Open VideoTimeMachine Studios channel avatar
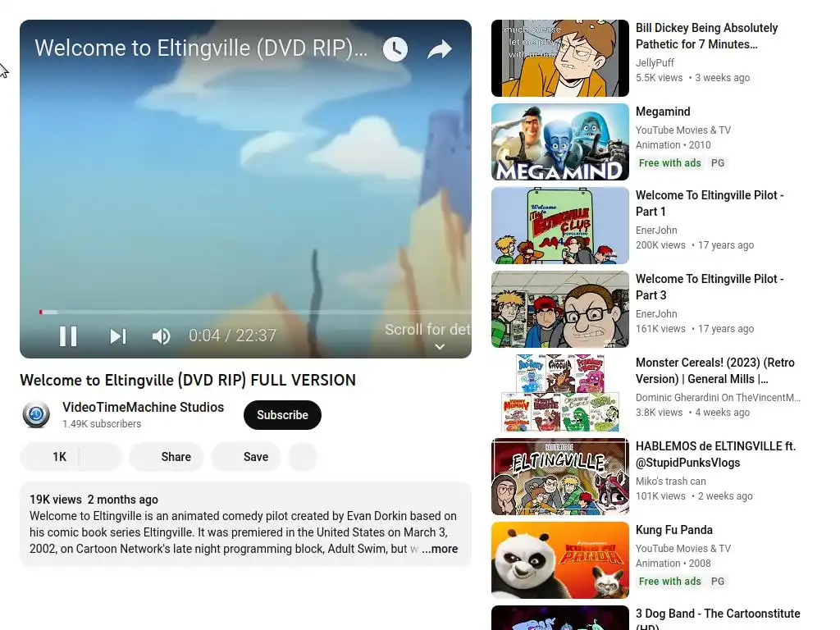Viewport: 840px width, 630px height. 36,414
